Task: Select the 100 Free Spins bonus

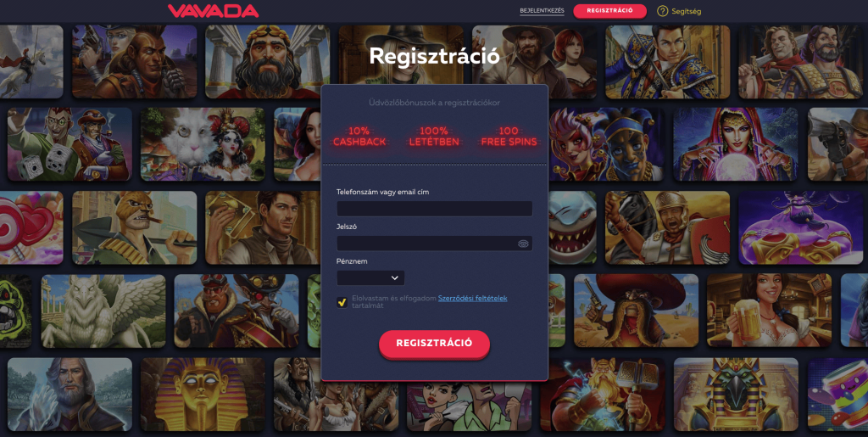Action: 509,137
